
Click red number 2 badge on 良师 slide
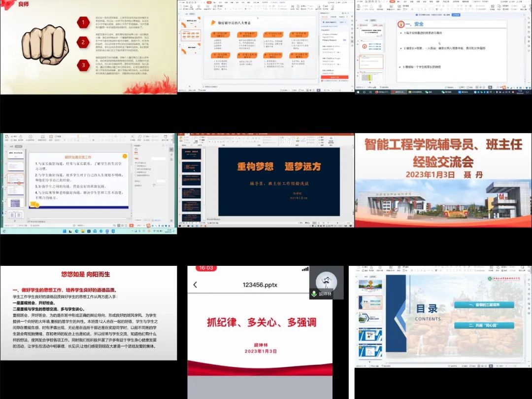coord(83,42)
